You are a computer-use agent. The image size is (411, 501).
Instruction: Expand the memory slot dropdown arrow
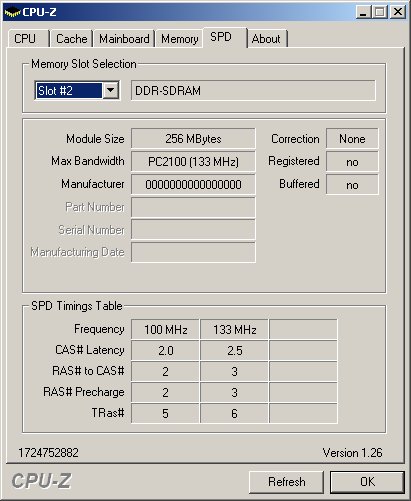pyautogui.click(x=111, y=90)
